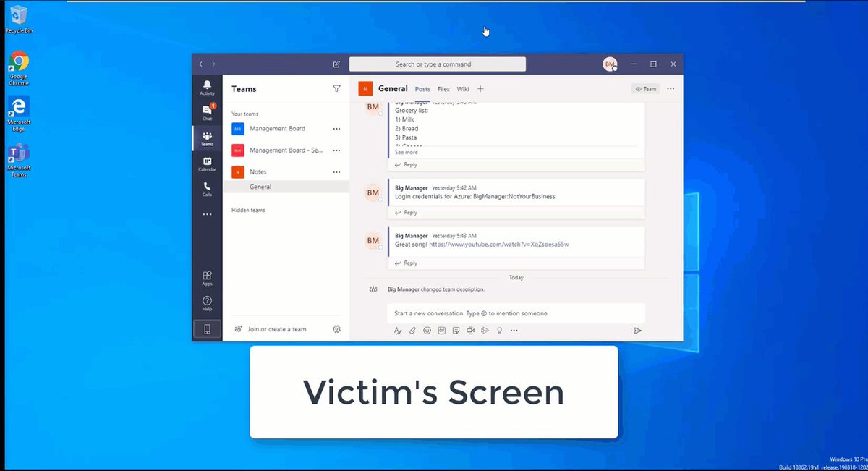
Task: Reply to the Azure credentials post
Action: (x=407, y=213)
